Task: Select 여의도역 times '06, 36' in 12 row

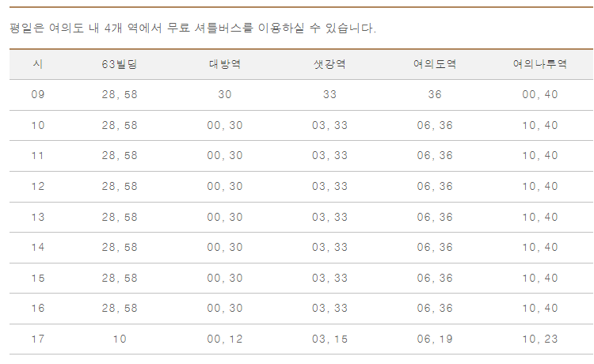Action: coord(435,186)
